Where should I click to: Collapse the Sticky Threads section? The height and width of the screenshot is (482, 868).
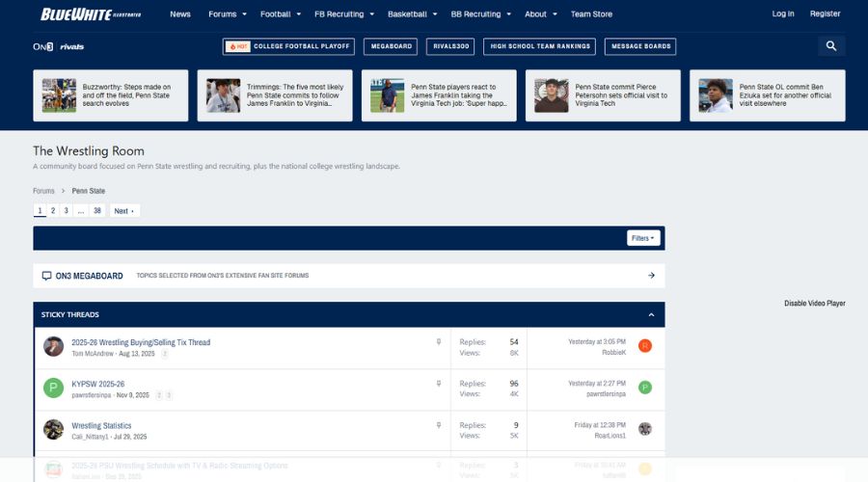click(x=651, y=314)
